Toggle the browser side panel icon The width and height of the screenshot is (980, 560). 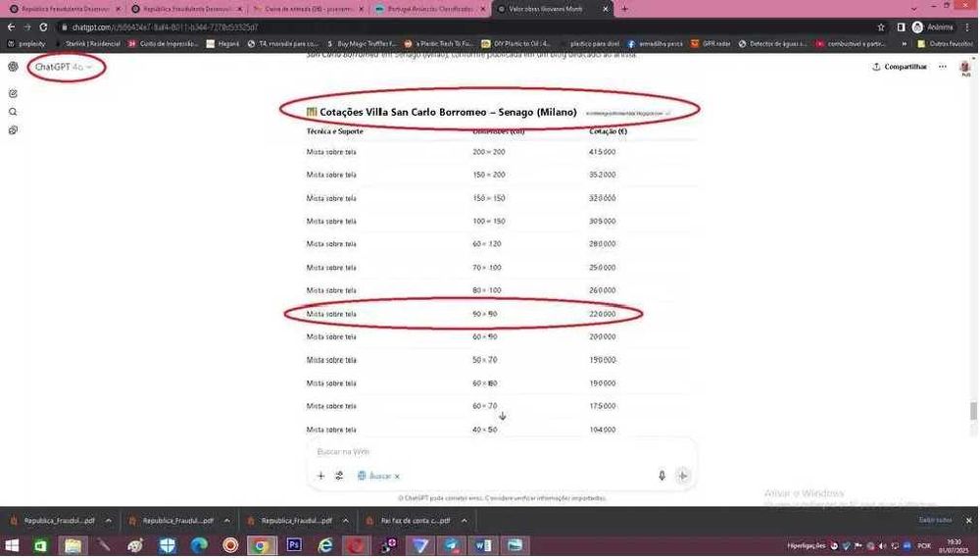pos(901,27)
